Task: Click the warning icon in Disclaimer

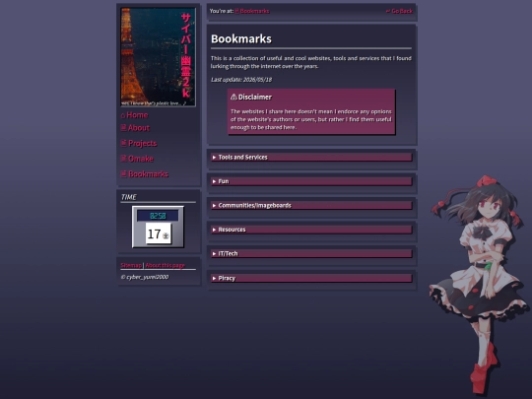Action: coord(233,97)
